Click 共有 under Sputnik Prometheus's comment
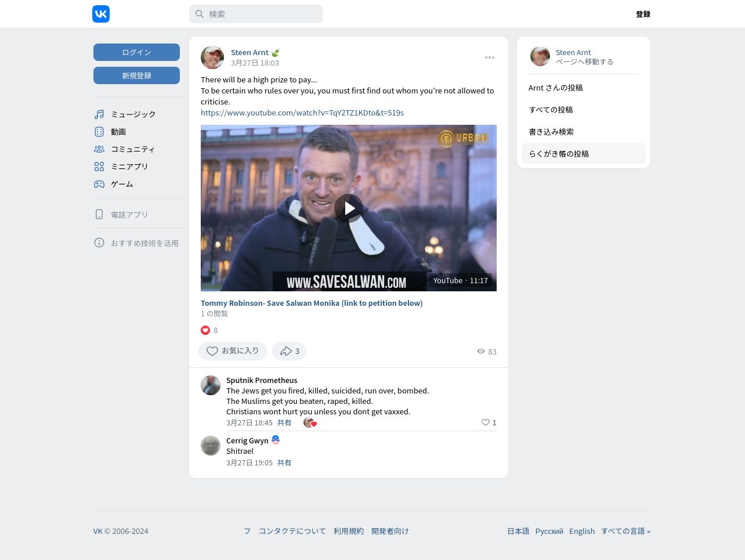 click(284, 422)
